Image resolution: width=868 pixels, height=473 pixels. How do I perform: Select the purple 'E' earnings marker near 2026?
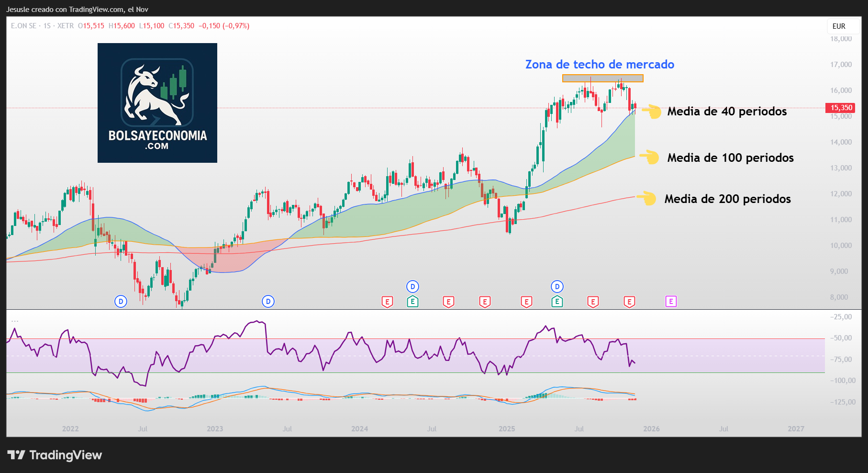(x=671, y=302)
